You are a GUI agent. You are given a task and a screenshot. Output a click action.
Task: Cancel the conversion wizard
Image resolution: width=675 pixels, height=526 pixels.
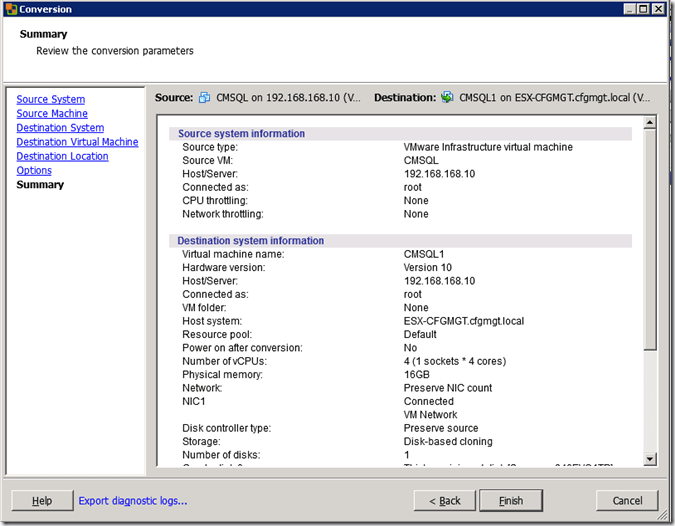627,500
